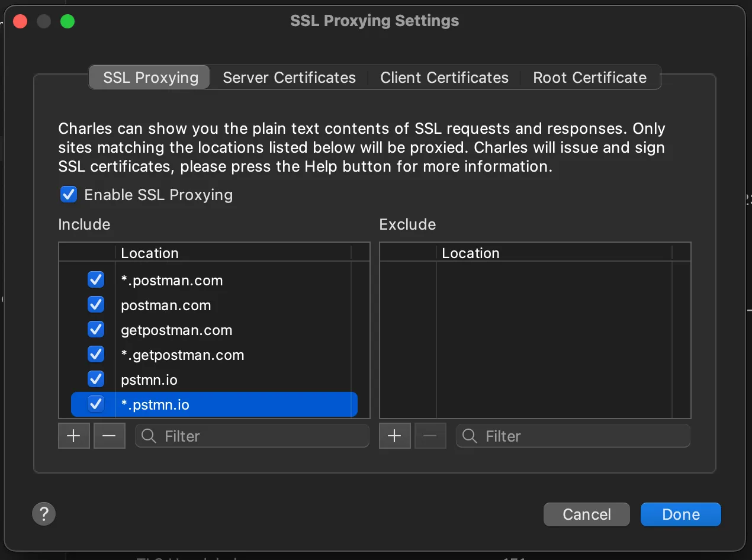Click the Cancel button
The height and width of the screenshot is (560, 752).
click(x=586, y=514)
